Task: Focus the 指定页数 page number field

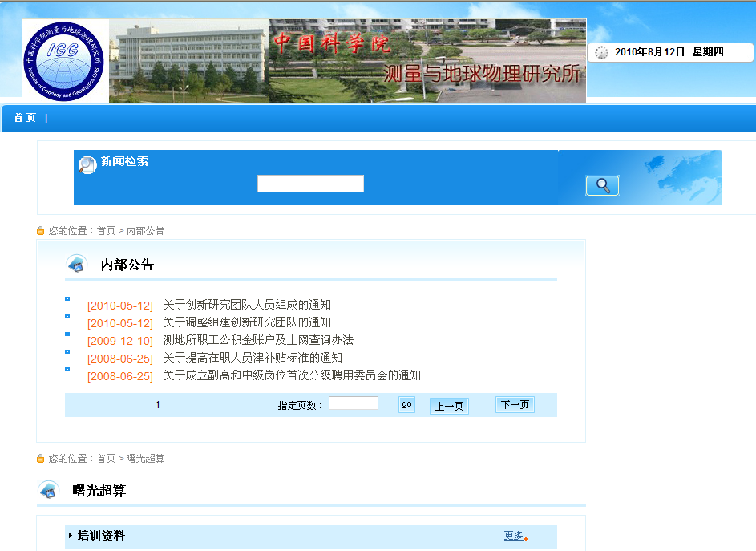Action: click(354, 403)
